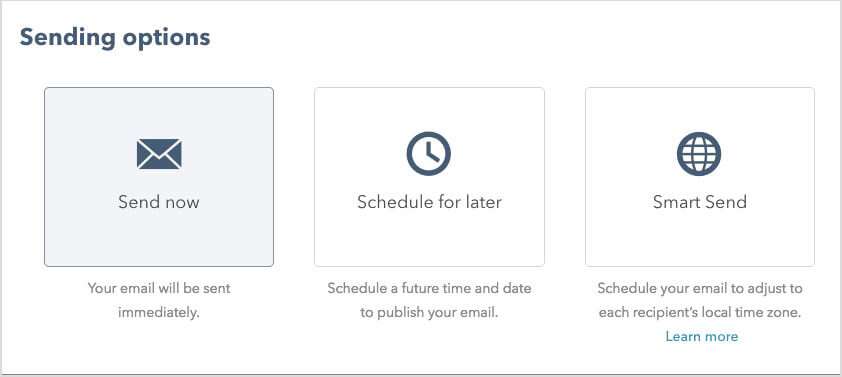842x377 pixels.
Task: Click "Schedule a future time and date" text
Action: 429,288
